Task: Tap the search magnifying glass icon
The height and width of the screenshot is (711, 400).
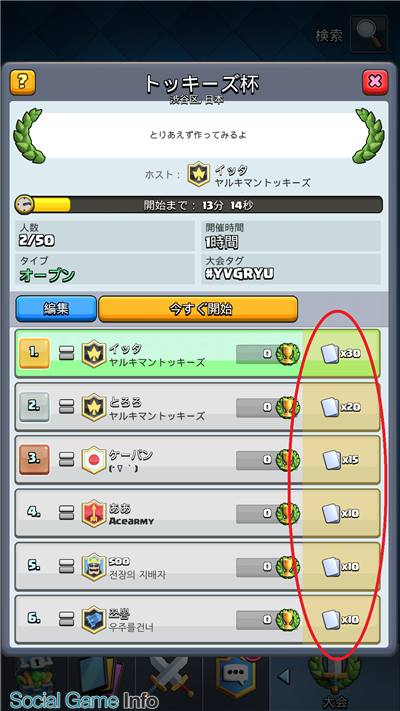Action: (x=369, y=34)
